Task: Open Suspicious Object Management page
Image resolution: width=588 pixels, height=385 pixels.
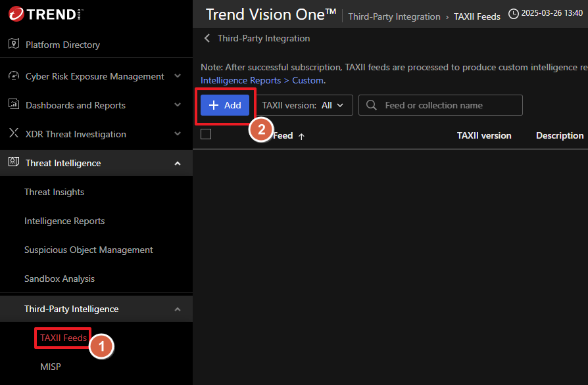Action: [x=88, y=250]
